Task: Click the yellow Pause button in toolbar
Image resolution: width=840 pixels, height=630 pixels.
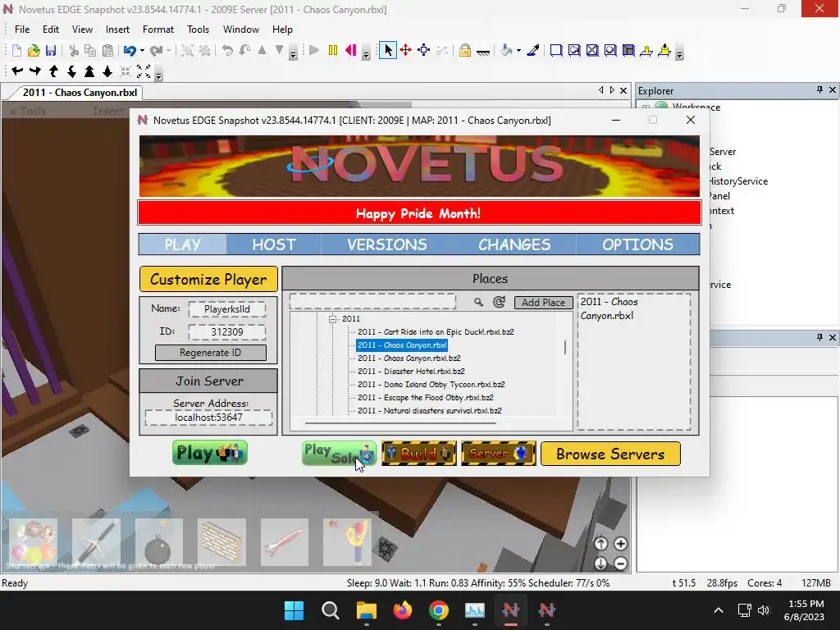Action: pos(333,50)
